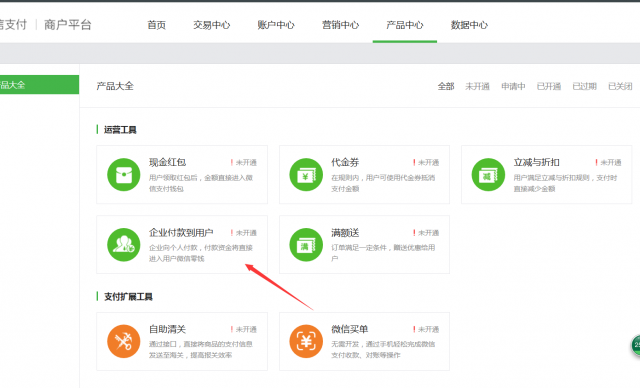Image resolution: width=640 pixels, height=388 pixels.
Task: Click the 企业付款到用户 people icon
Action: (x=124, y=245)
